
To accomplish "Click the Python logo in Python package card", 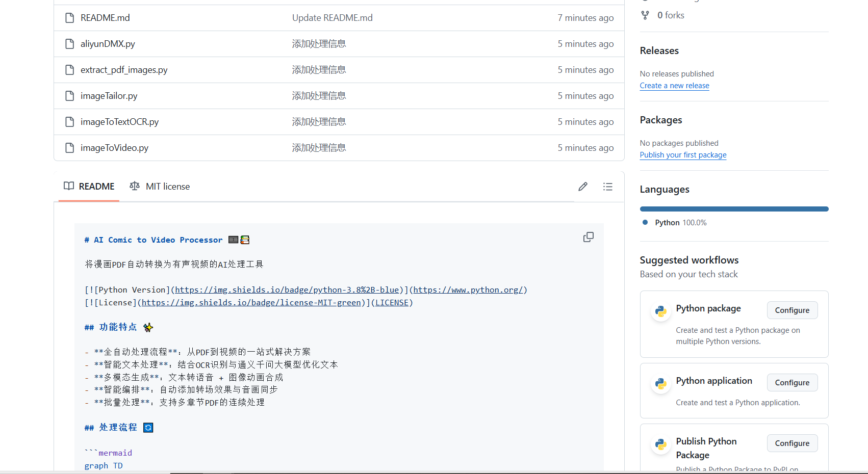I will coord(661,311).
